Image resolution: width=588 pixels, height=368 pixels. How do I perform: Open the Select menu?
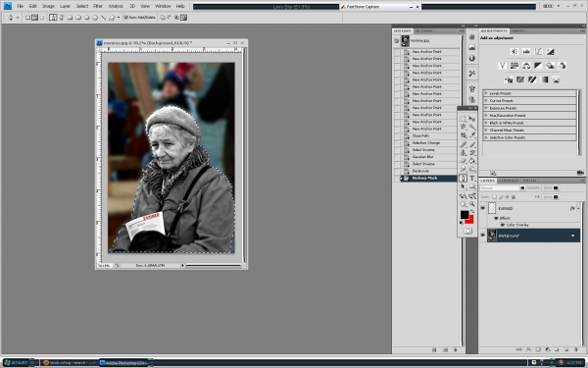[x=82, y=6]
